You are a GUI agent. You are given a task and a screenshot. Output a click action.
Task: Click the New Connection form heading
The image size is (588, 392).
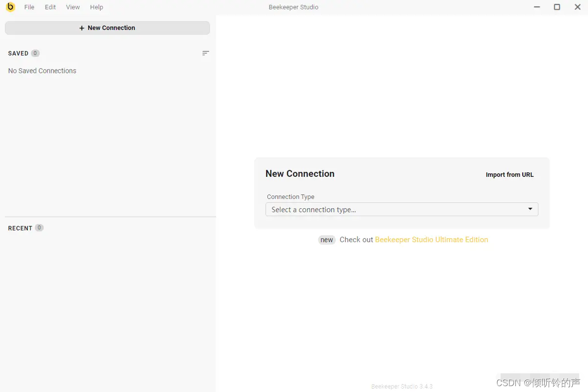300,173
